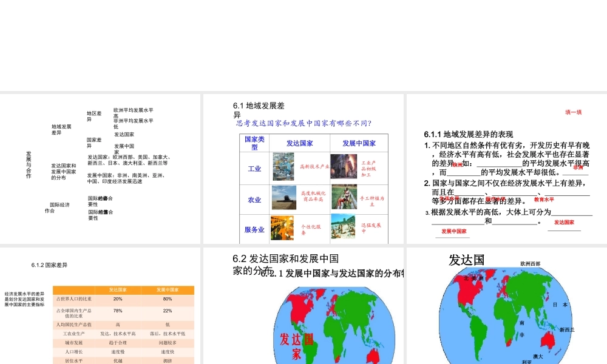
Task: Click the orange 发达国家 table header
Action: point(118,290)
